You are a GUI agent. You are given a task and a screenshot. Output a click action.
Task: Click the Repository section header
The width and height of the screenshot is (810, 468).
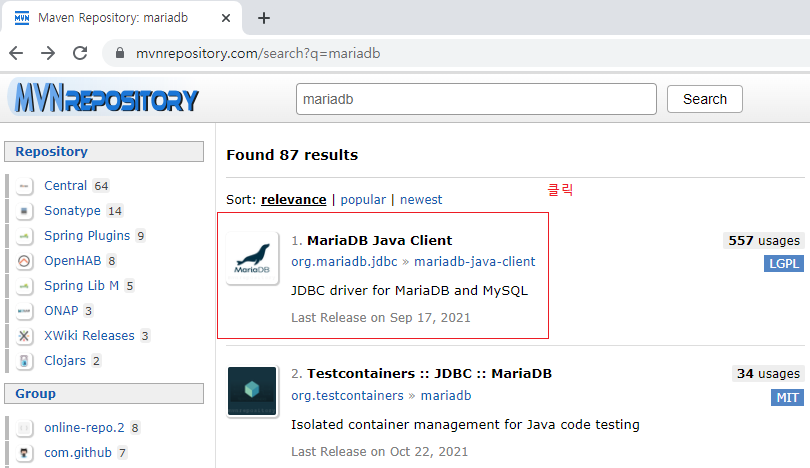click(104, 151)
